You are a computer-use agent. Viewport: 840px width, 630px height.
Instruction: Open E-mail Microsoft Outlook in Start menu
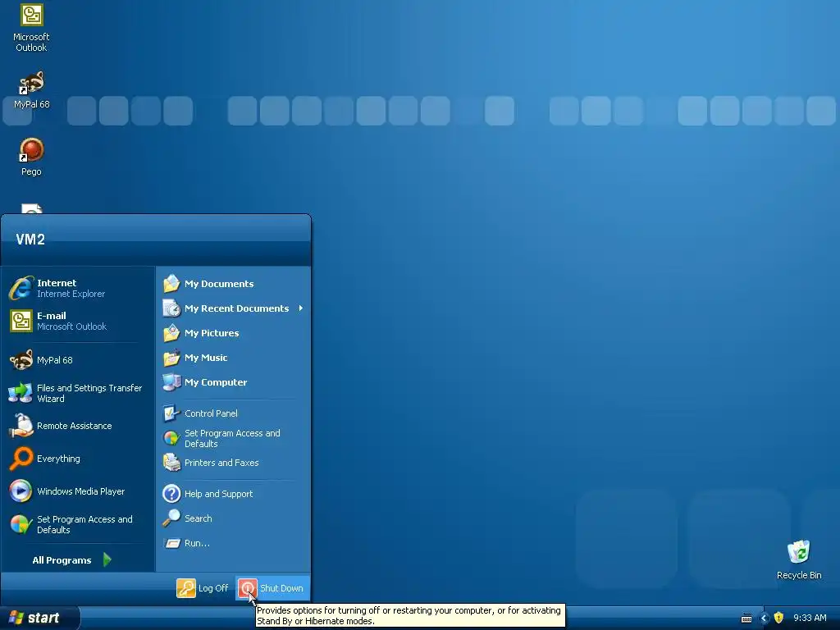[x=78, y=321]
